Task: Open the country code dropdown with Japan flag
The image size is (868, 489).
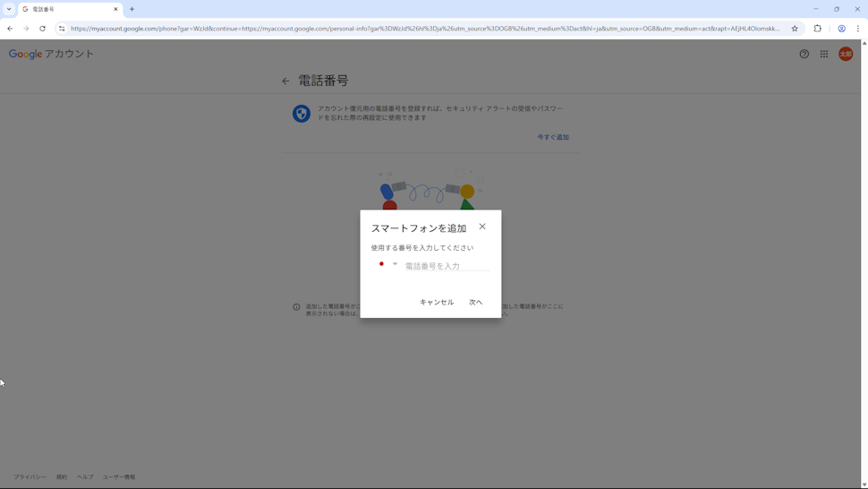Action: click(x=387, y=264)
